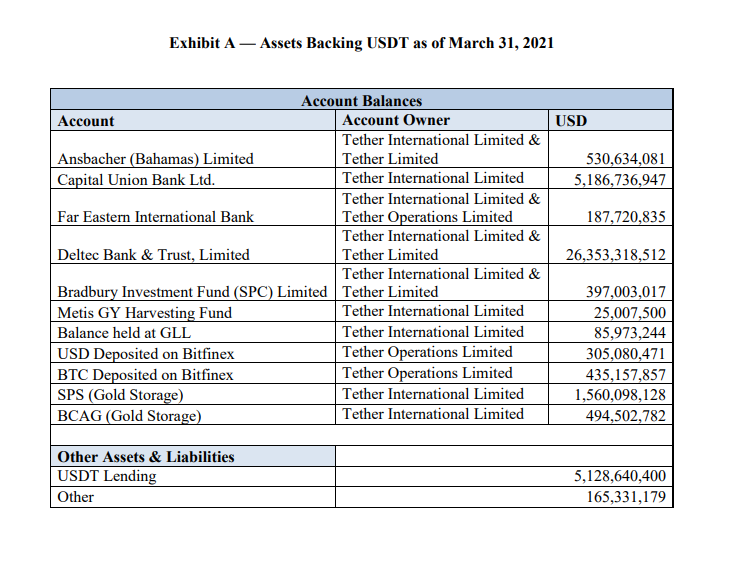Click the Exhibit A document title
Image resolution: width=742 pixels, height=571 pixels.
[361, 43]
